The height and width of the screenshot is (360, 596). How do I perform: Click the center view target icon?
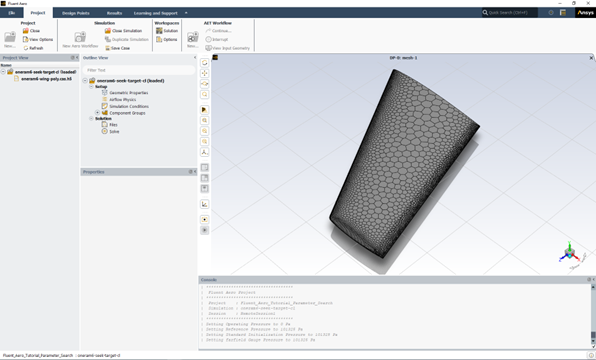204,220
